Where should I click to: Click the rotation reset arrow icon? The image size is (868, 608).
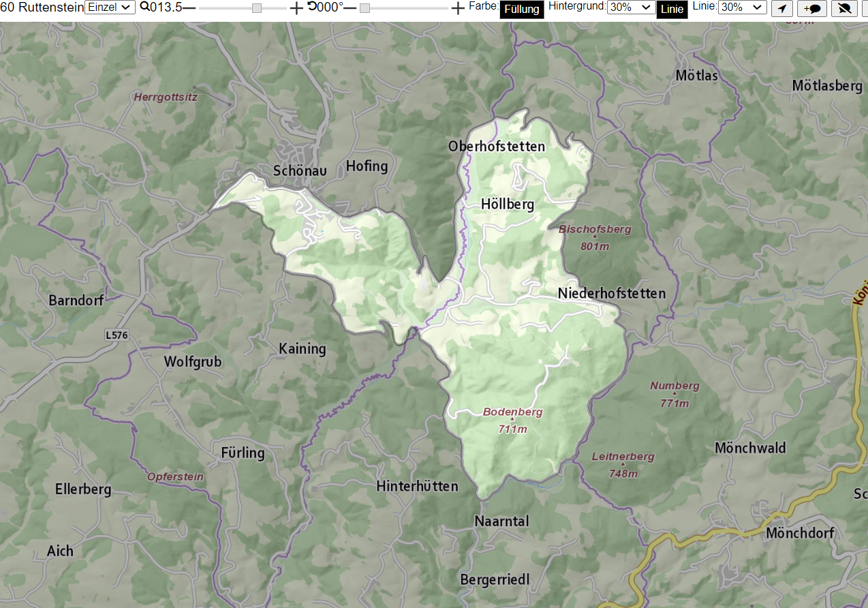click(x=312, y=7)
